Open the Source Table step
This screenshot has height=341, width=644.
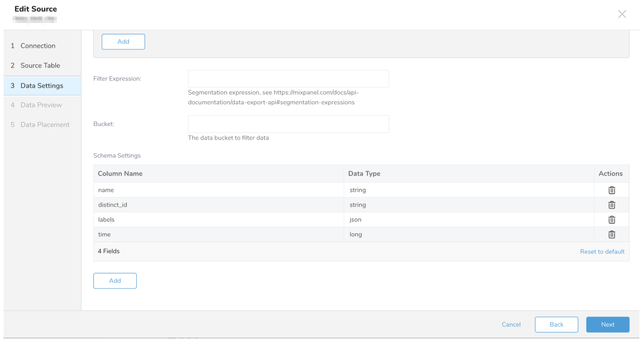tap(40, 65)
